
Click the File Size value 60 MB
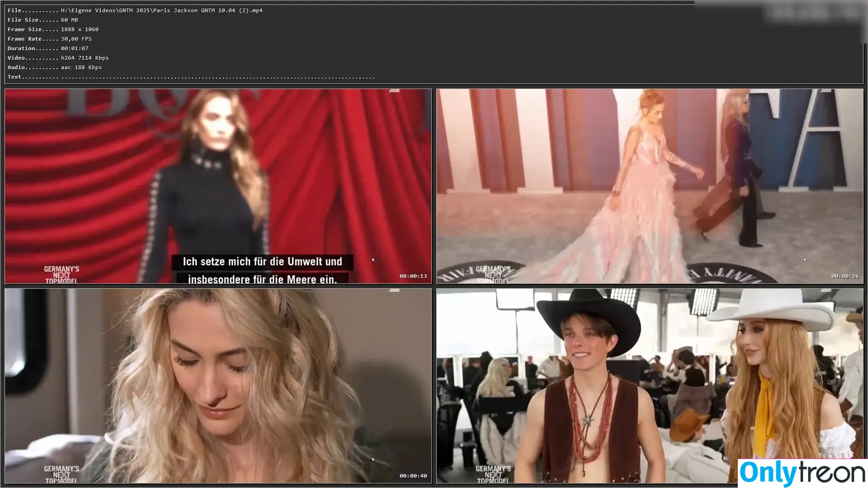pyautogui.click(x=70, y=20)
